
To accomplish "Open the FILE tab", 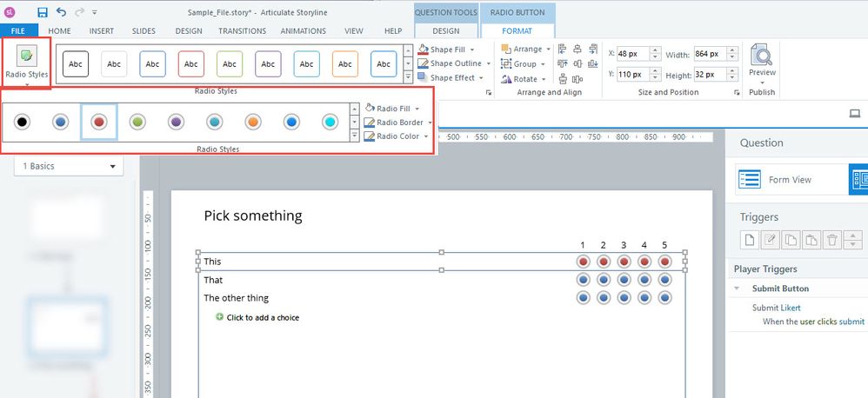I will [x=17, y=31].
